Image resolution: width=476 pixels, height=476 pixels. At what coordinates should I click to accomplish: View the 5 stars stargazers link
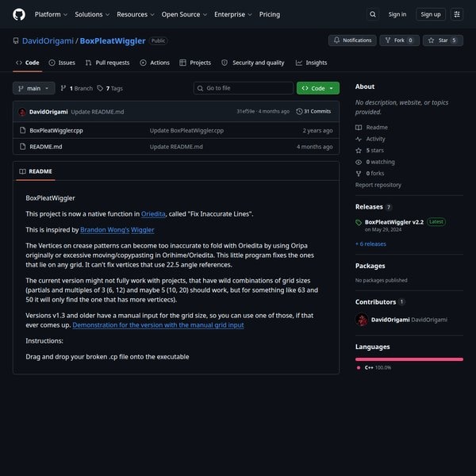[370, 150]
